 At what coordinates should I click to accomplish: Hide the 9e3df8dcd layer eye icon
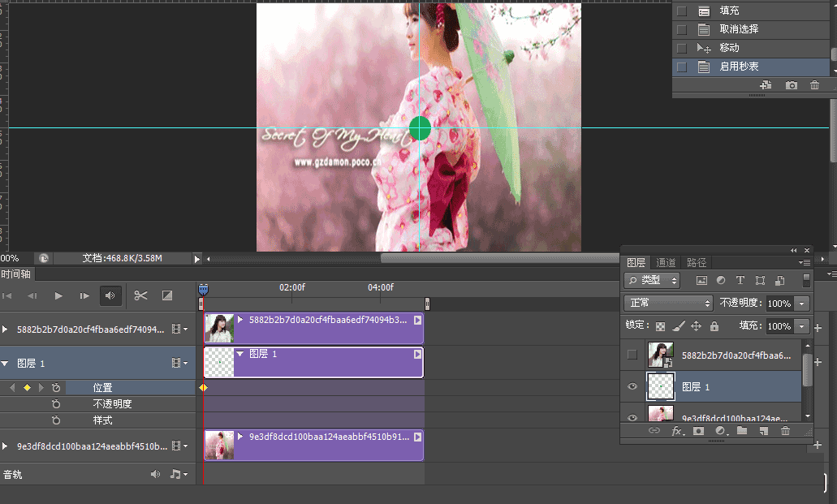[632, 417]
